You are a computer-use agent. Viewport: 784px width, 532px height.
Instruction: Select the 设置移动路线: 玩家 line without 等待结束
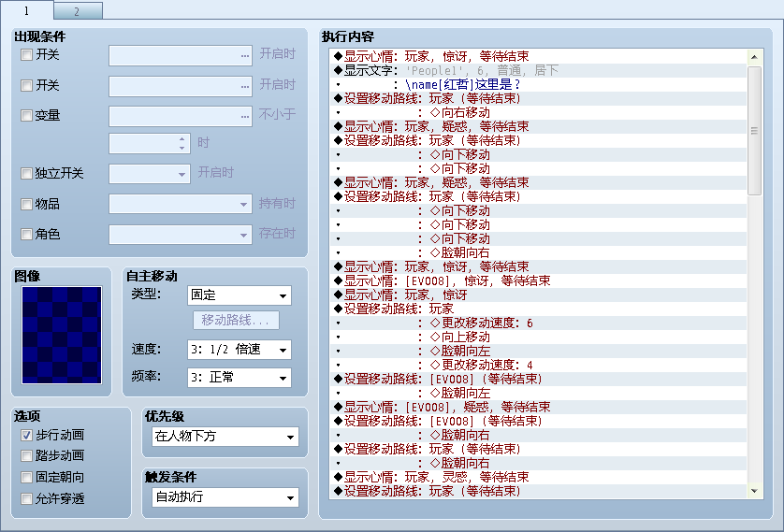(539, 309)
